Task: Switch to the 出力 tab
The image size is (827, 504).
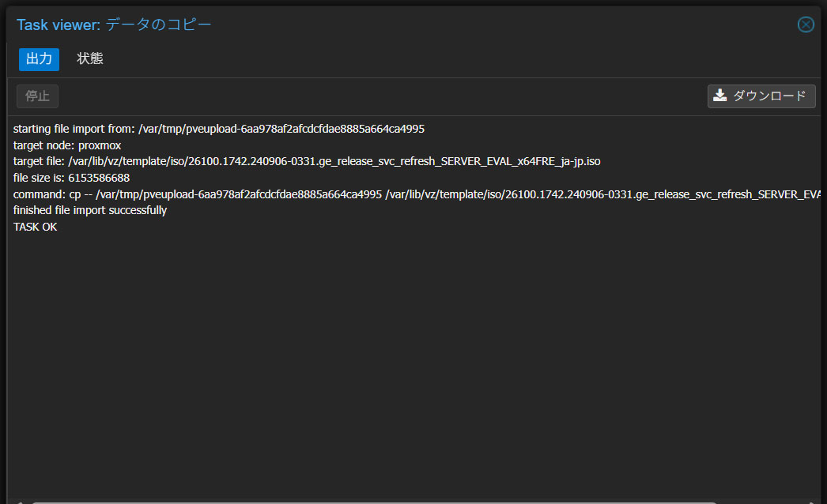Action: click(39, 58)
